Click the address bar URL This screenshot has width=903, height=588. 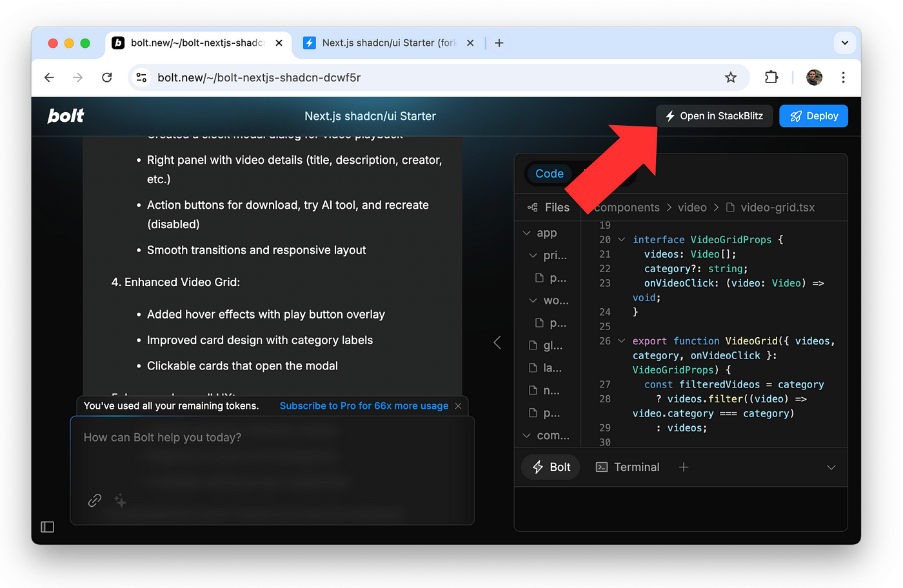tap(259, 77)
